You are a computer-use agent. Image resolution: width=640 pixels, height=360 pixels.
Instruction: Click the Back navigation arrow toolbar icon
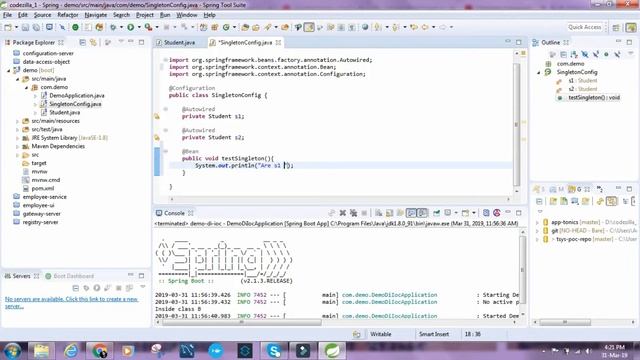pyautogui.click(x=425, y=27)
